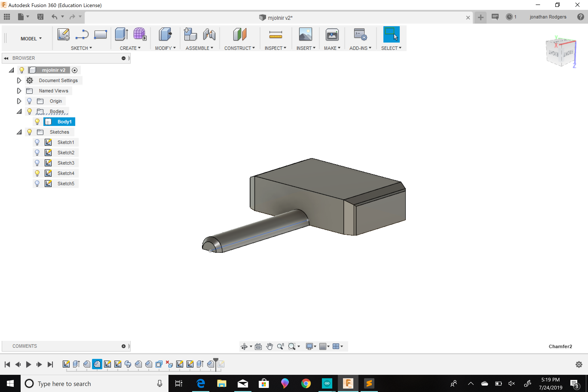Toggle visibility bulb of Sketch1
This screenshot has height=392, width=588.
point(37,142)
